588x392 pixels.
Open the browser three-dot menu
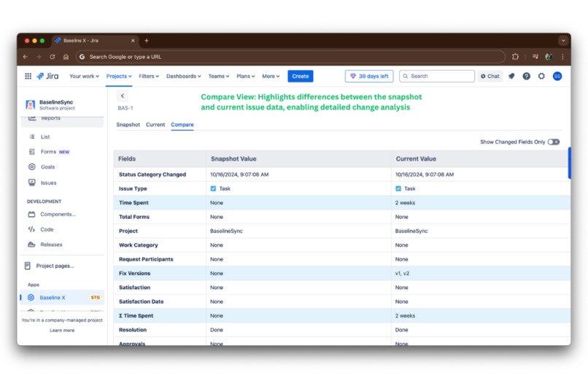point(562,57)
